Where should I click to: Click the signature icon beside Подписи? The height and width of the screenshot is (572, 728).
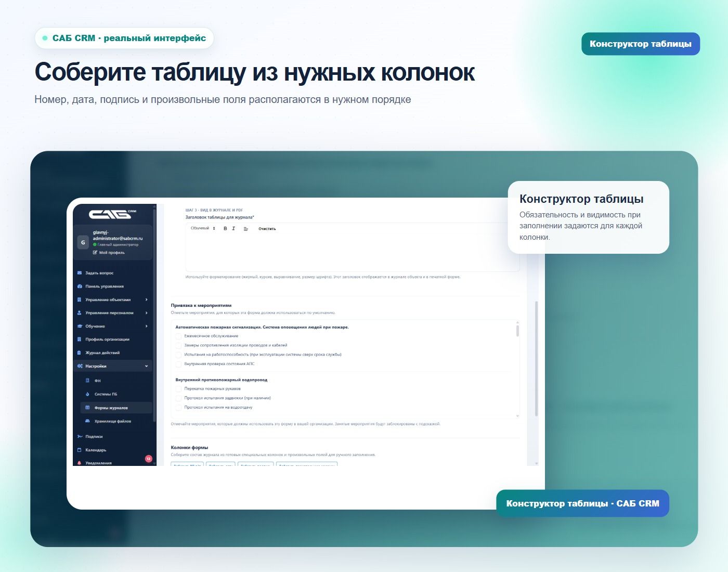(x=80, y=437)
